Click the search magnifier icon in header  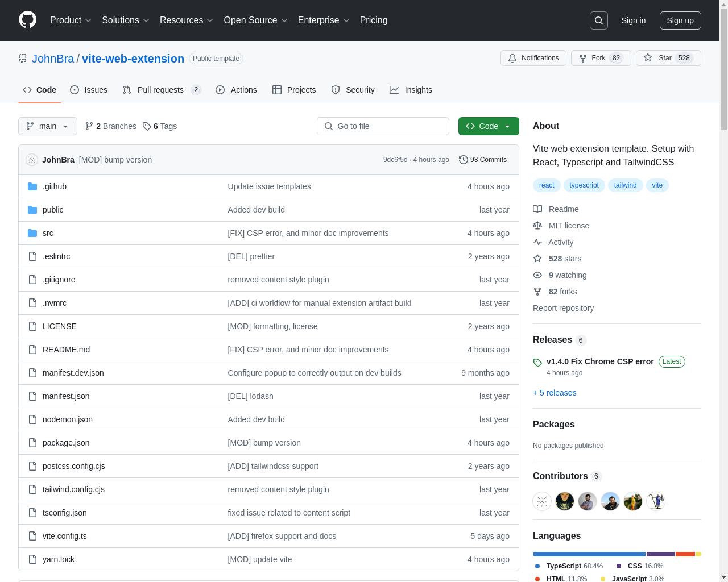click(599, 20)
